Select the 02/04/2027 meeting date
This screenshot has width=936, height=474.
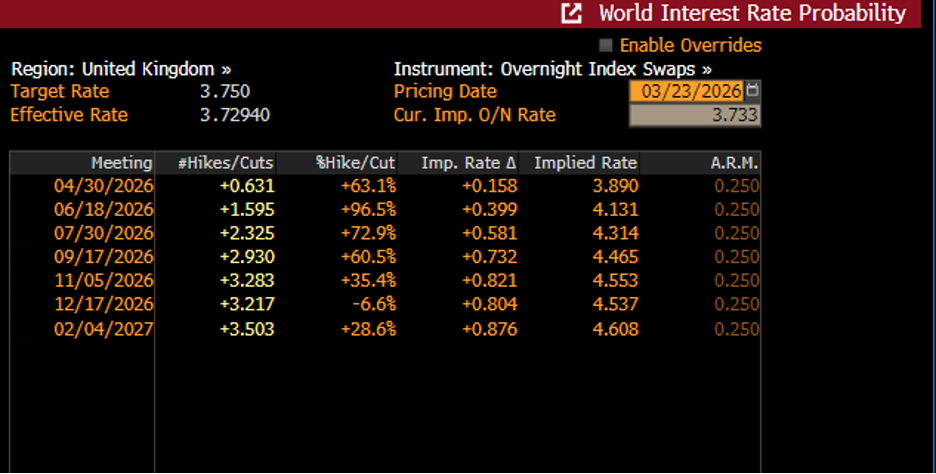104,329
